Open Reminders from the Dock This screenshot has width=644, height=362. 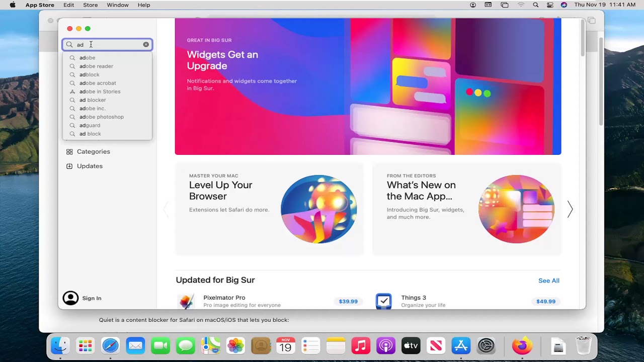pyautogui.click(x=311, y=346)
